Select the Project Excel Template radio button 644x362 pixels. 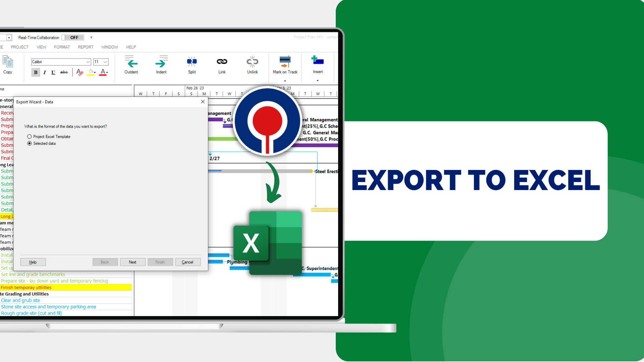[x=29, y=136]
